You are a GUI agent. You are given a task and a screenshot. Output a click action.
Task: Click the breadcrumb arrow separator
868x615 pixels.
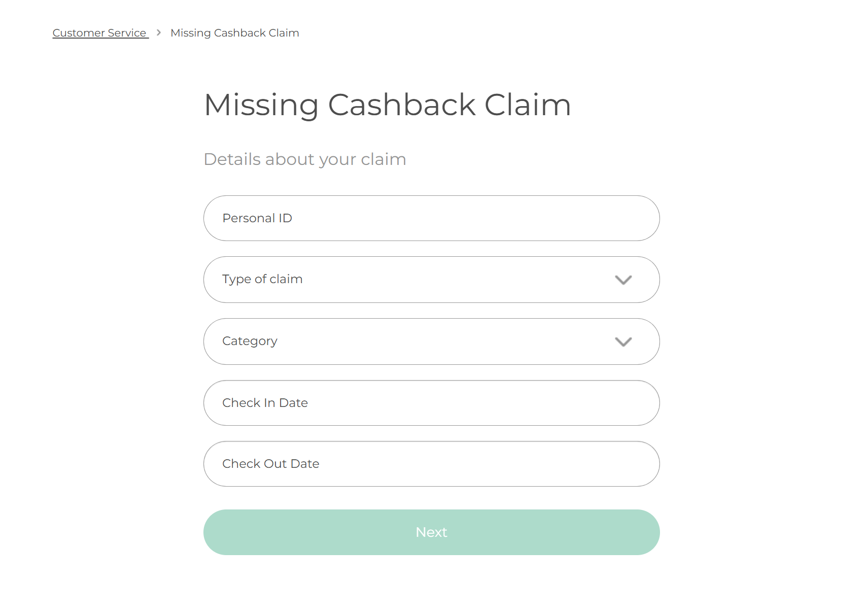159,32
